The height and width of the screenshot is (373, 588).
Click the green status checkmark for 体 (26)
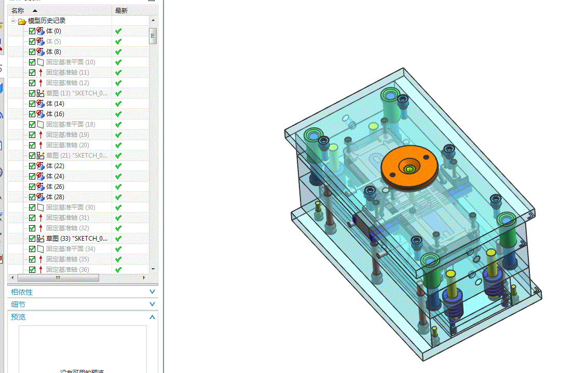coord(118,187)
